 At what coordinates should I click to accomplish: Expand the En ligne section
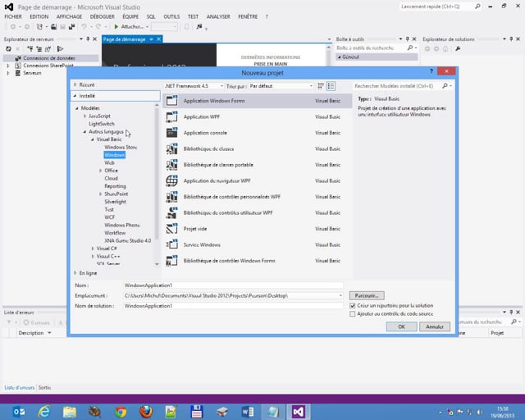tap(75, 273)
